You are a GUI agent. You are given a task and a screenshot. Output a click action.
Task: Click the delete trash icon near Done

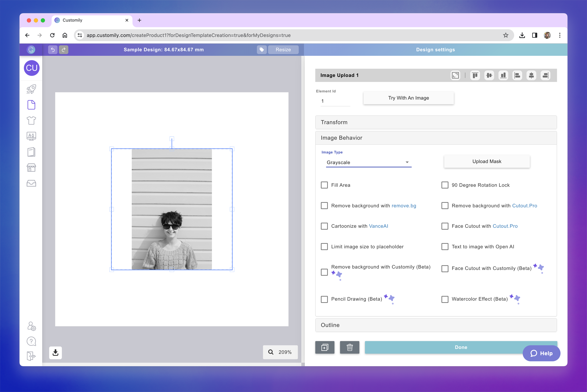(x=350, y=347)
